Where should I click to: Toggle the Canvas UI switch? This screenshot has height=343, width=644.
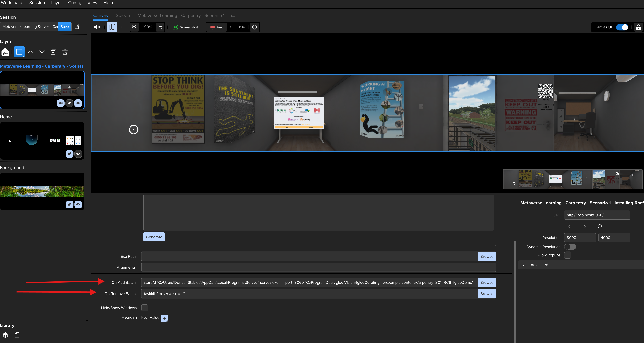(x=622, y=27)
